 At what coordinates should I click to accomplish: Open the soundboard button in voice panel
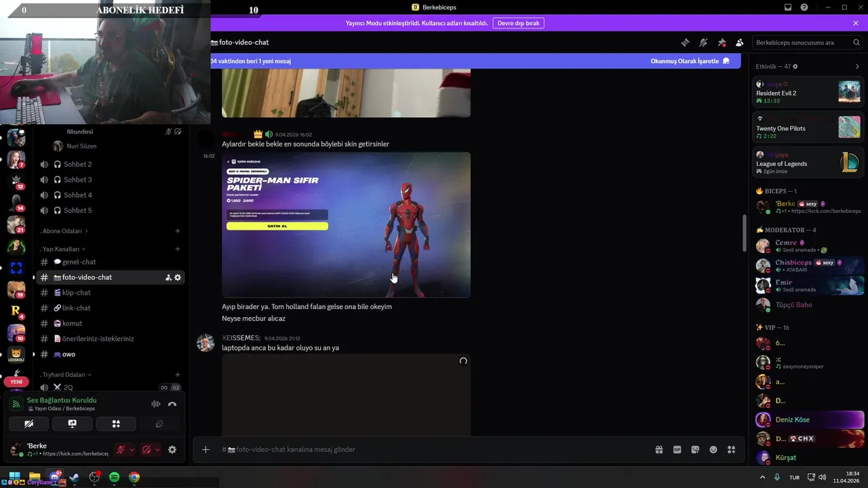[159, 424]
